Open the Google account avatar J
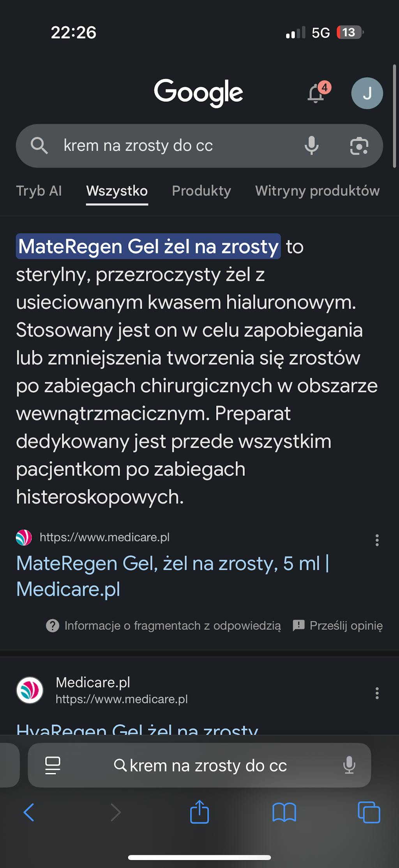The height and width of the screenshot is (868, 399). [367, 94]
